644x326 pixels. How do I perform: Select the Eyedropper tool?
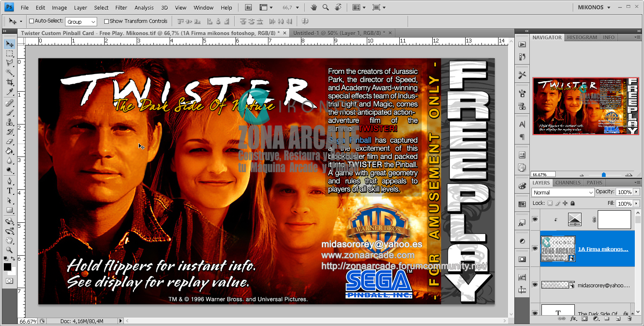click(x=10, y=92)
